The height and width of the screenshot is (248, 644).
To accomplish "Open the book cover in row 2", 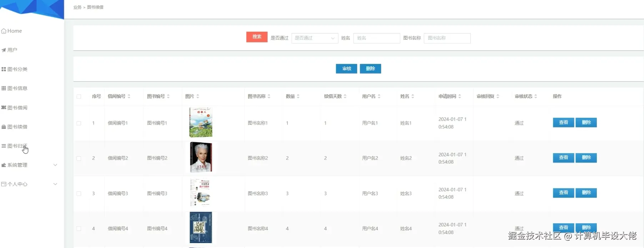I will point(201,157).
